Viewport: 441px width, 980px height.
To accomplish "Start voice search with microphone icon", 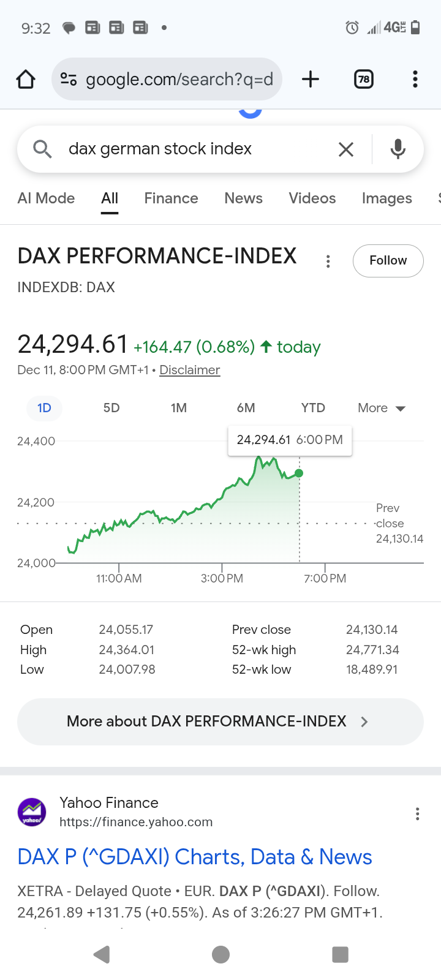I will [x=398, y=149].
